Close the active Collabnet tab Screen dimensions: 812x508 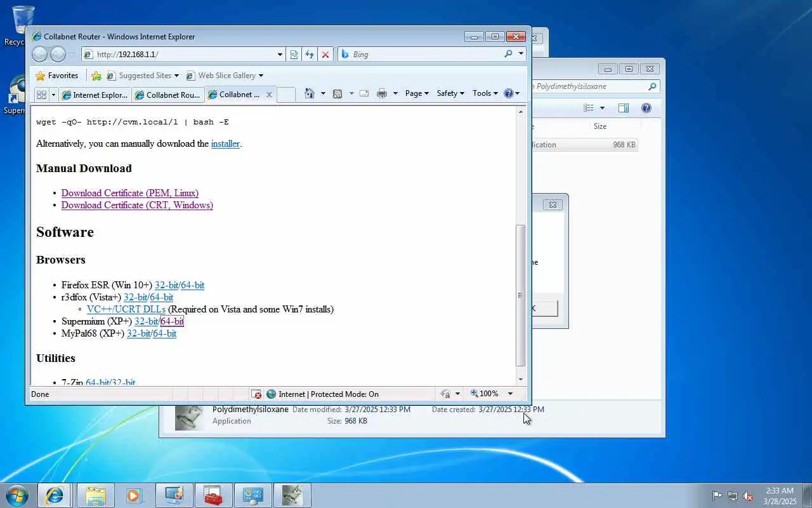[x=269, y=95]
